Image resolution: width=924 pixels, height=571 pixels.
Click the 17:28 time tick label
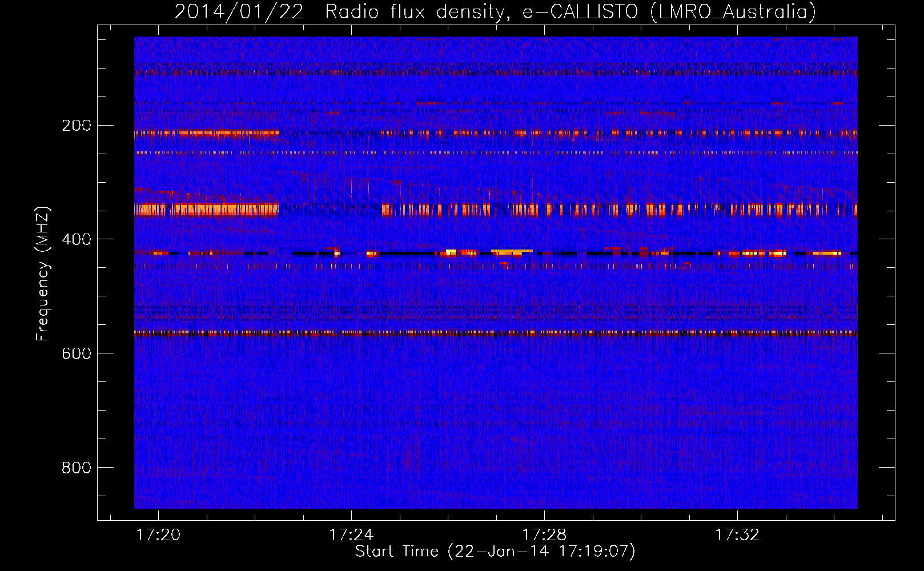tap(544, 535)
